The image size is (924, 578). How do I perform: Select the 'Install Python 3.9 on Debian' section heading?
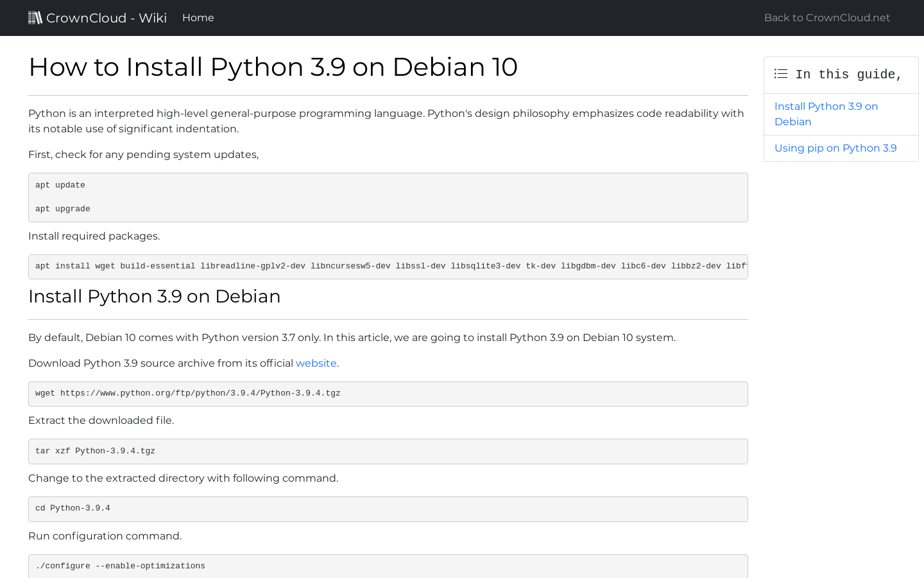coord(154,296)
